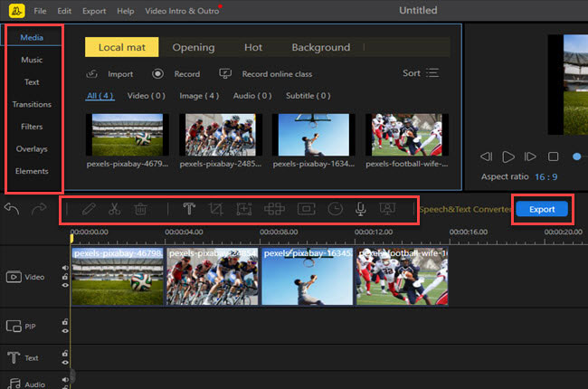The height and width of the screenshot is (389, 588).
Task: Click the mosaic icon in toolbar
Action: 274,209
